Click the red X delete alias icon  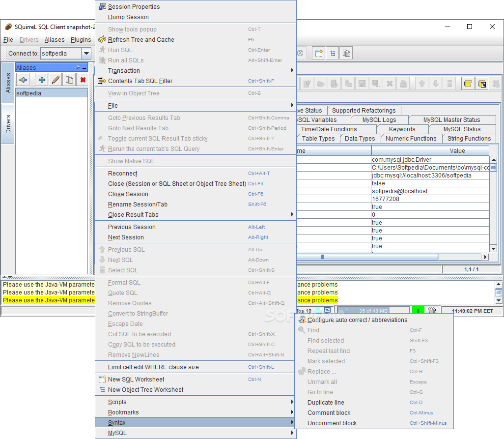83,80
